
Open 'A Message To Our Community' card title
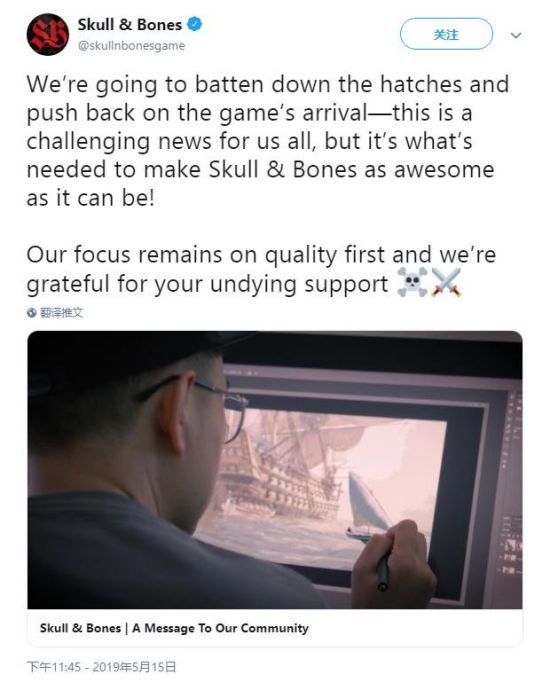(x=220, y=628)
